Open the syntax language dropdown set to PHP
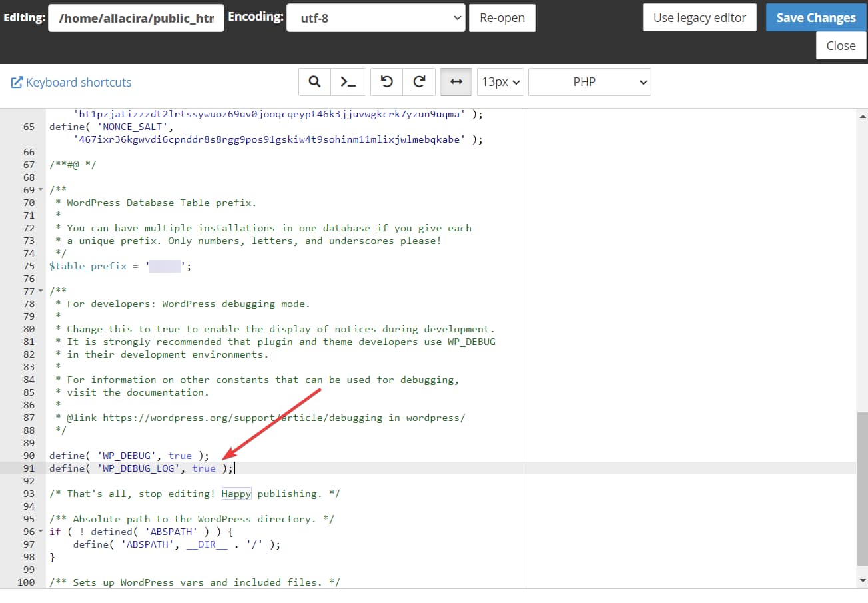 [x=589, y=81]
